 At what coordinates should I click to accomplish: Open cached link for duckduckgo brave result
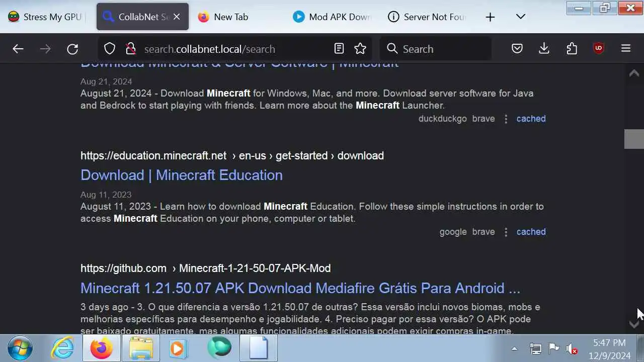click(x=531, y=119)
